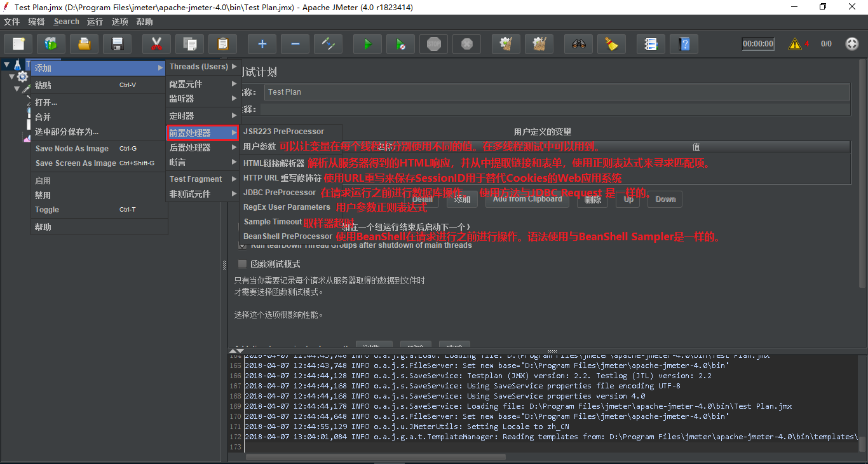Click the Copy toolbar icon
The height and width of the screenshot is (464, 868).
[x=189, y=44]
